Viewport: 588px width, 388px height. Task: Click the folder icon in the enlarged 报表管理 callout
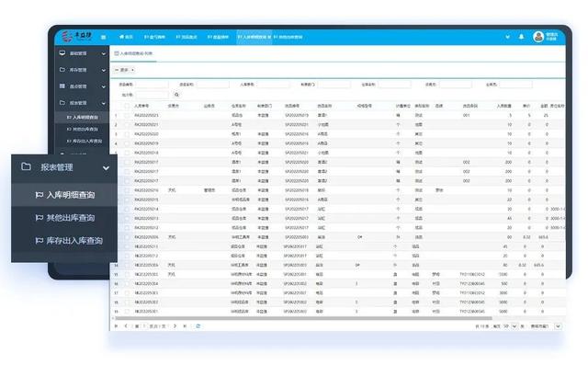27,166
